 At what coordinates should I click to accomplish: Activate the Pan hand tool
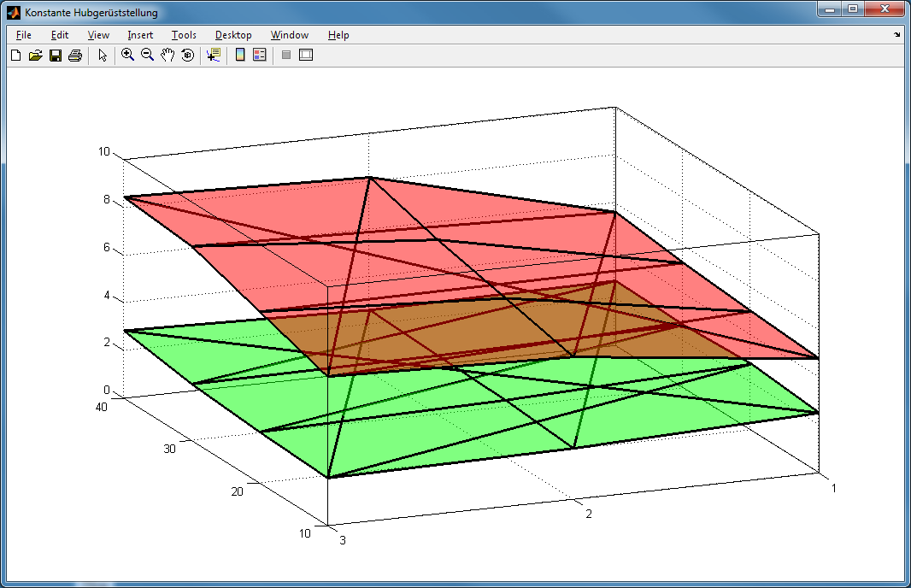tap(168, 56)
